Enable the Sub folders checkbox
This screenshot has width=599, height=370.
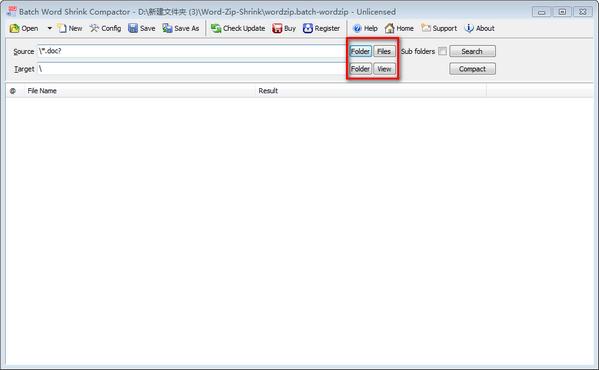click(442, 51)
